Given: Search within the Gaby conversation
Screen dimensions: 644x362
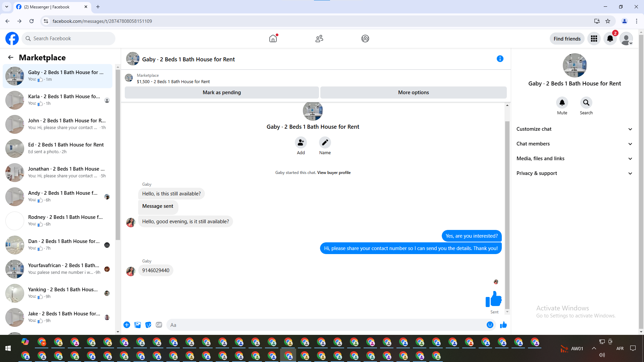Looking at the screenshot, I should coord(586,103).
